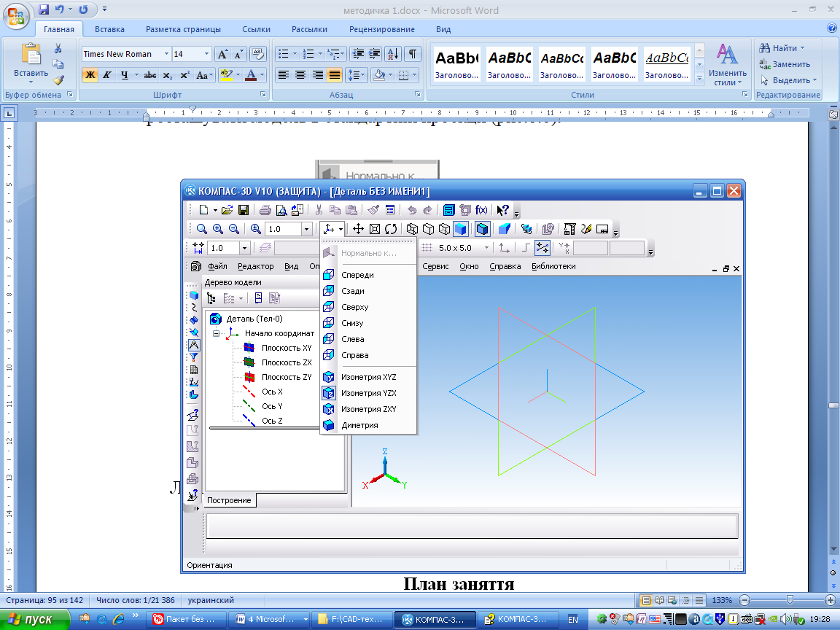Open the пуск Start button
The width and height of the screenshot is (840, 630).
35,619
